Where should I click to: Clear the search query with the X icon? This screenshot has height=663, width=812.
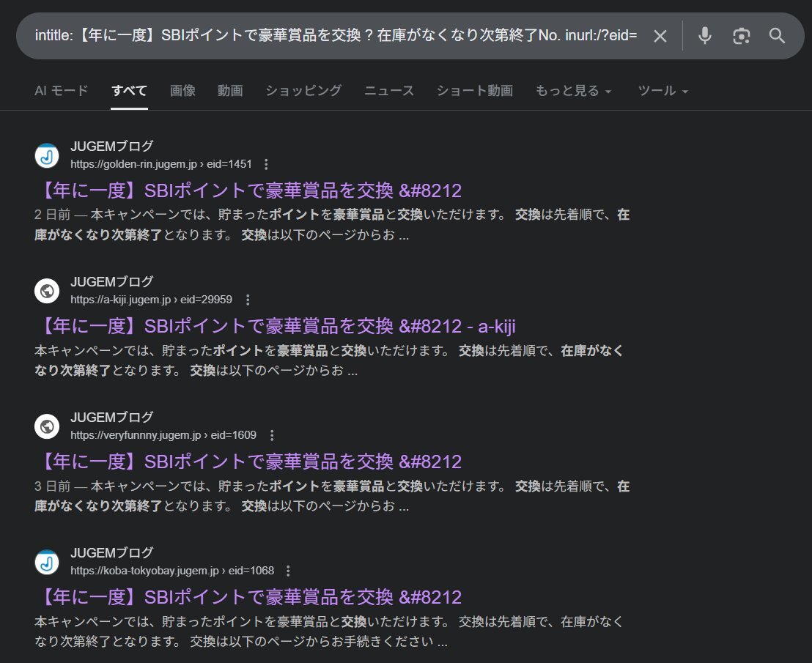click(660, 35)
